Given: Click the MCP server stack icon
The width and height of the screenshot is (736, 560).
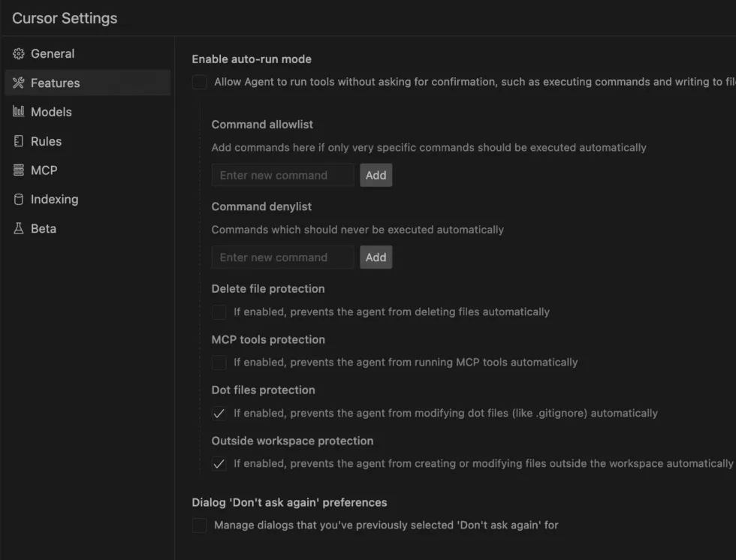Looking at the screenshot, I should coord(18,170).
